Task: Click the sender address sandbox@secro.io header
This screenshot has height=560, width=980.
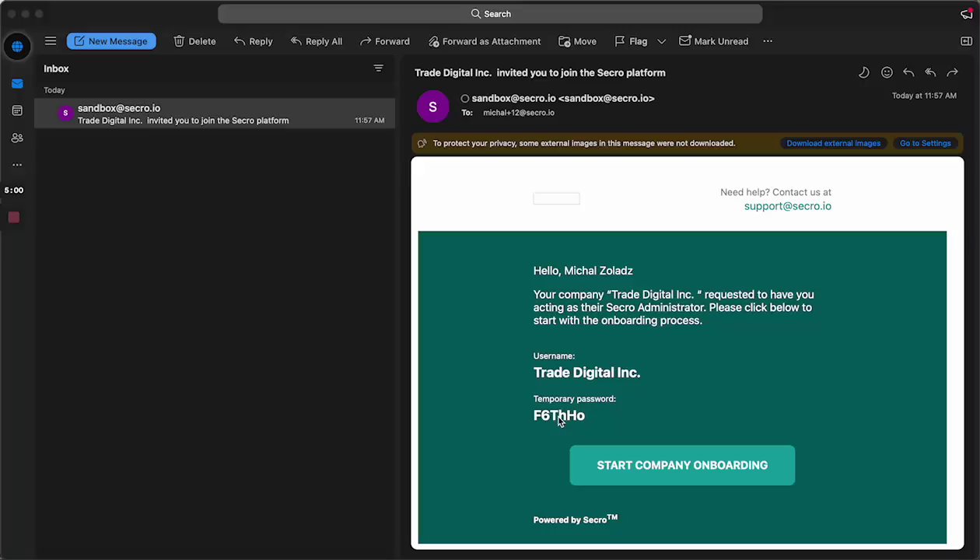Action: pos(563,99)
